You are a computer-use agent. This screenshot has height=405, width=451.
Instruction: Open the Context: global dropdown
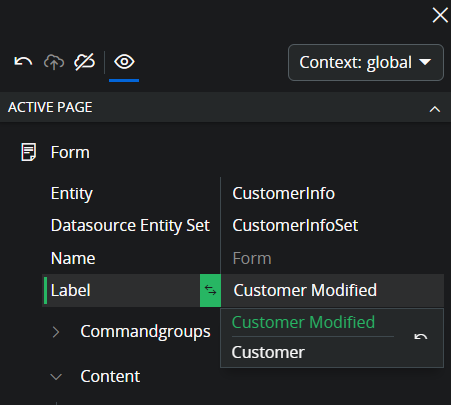point(366,62)
